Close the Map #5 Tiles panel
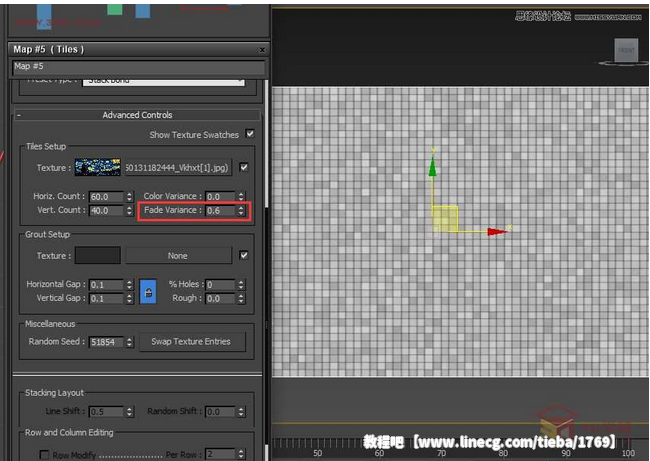This screenshot has width=650, height=461. pos(262,50)
